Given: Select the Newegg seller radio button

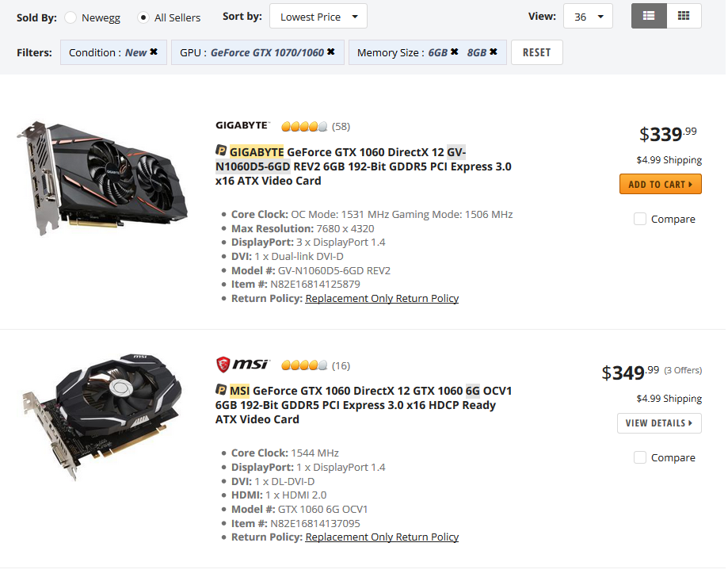Looking at the screenshot, I should tap(71, 17).
